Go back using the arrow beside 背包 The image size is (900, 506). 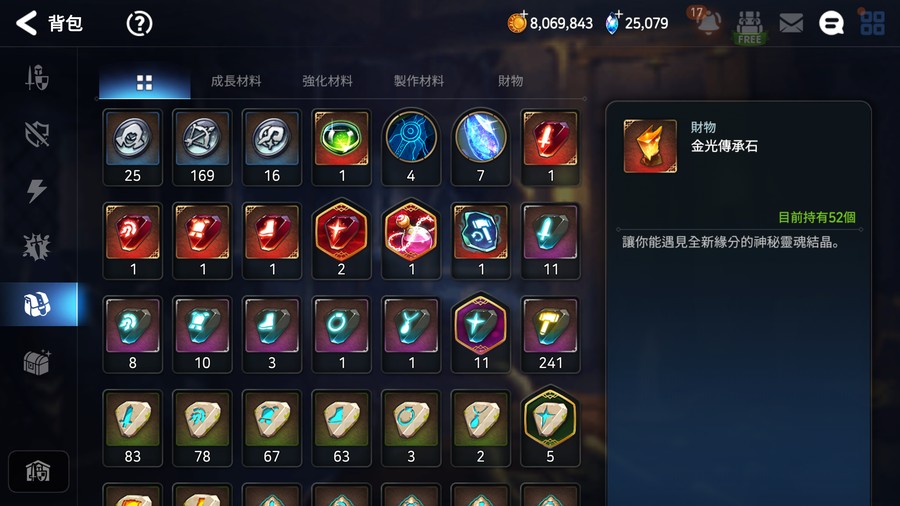(x=26, y=24)
